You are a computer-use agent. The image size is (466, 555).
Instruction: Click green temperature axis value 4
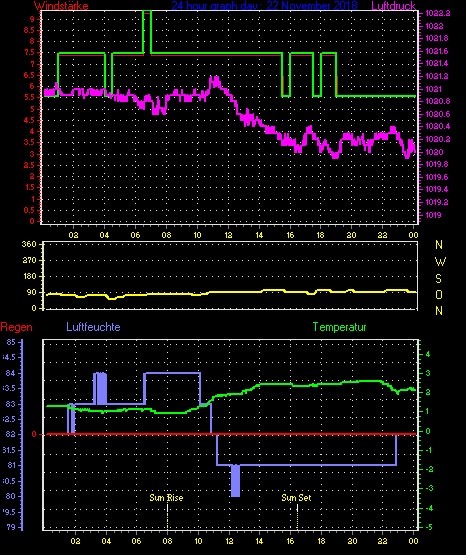click(x=428, y=354)
